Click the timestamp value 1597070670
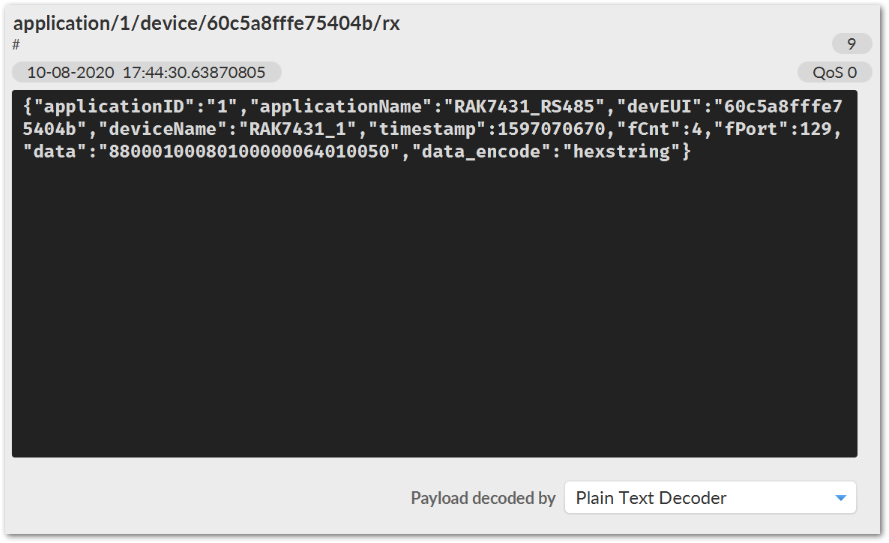This screenshot has width=889, height=543. [x=551, y=129]
